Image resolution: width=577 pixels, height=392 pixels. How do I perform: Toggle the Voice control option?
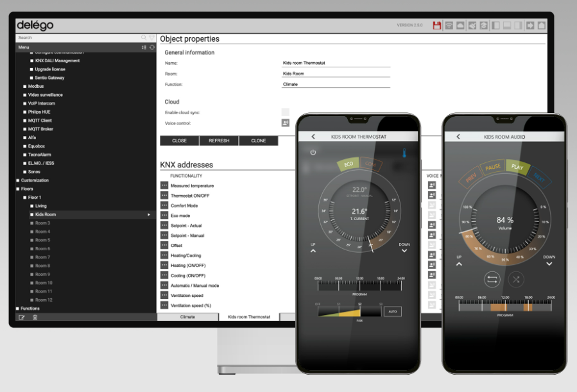(x=286, y=123)
